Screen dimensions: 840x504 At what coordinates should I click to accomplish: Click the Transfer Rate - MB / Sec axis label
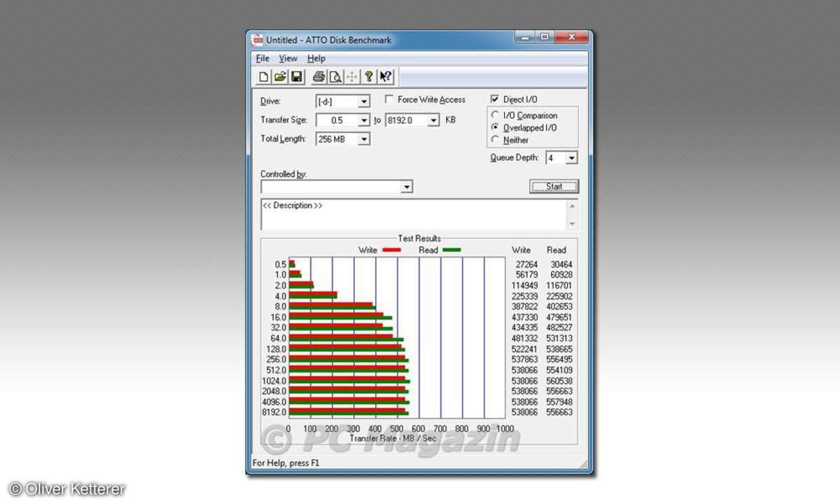[393, 438]
